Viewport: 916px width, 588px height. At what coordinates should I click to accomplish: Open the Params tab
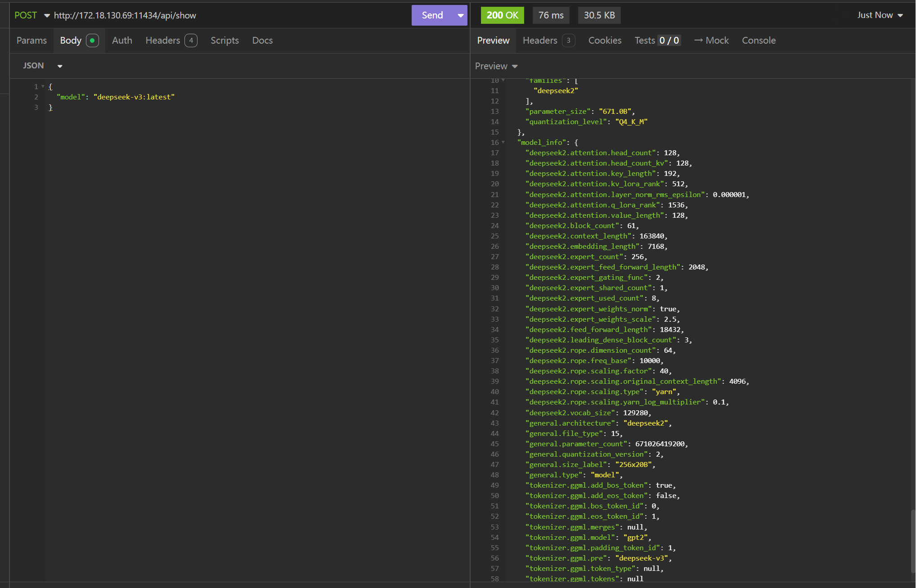point(31,40)
